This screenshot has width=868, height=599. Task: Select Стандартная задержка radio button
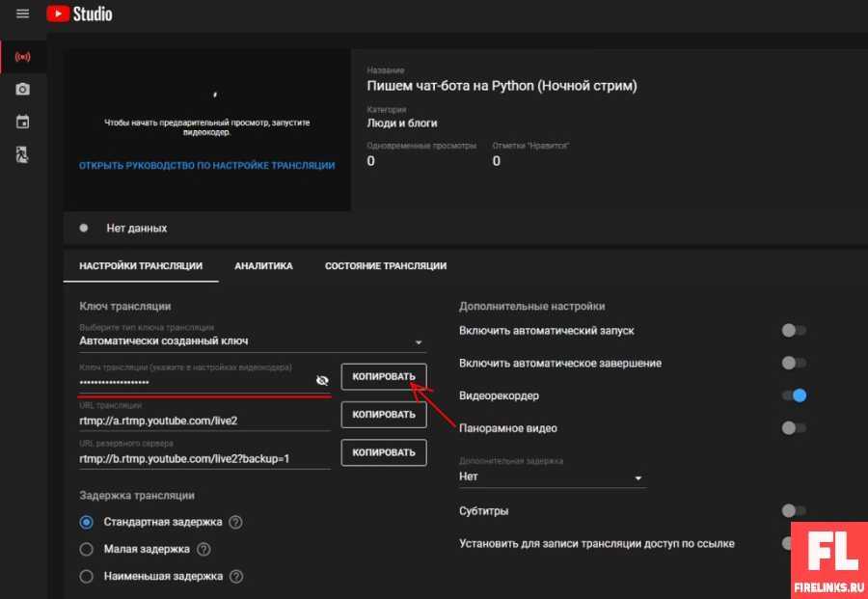(x=87, y=522)
